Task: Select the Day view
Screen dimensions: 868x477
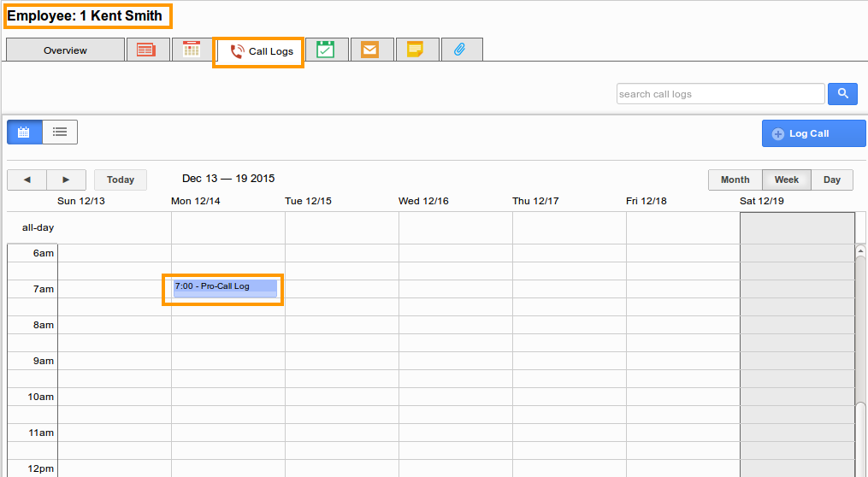Action: click(832, 180)
